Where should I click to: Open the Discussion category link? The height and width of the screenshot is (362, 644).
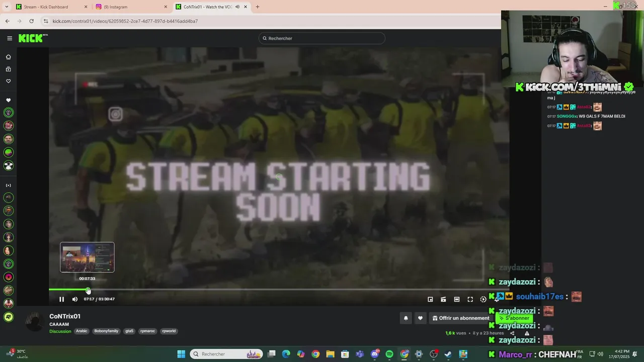coord(60,331)
